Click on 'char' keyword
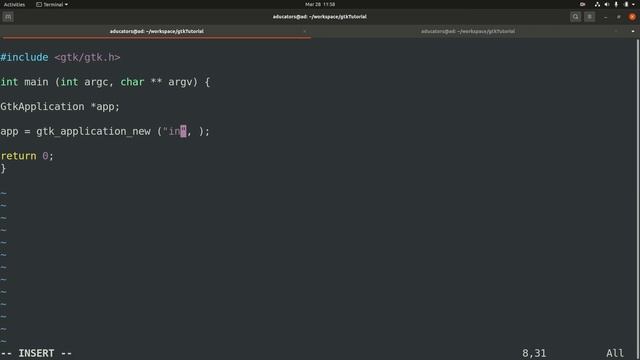Image resolution: width=640 pixels, height=360 pixels. click(132, 82)
